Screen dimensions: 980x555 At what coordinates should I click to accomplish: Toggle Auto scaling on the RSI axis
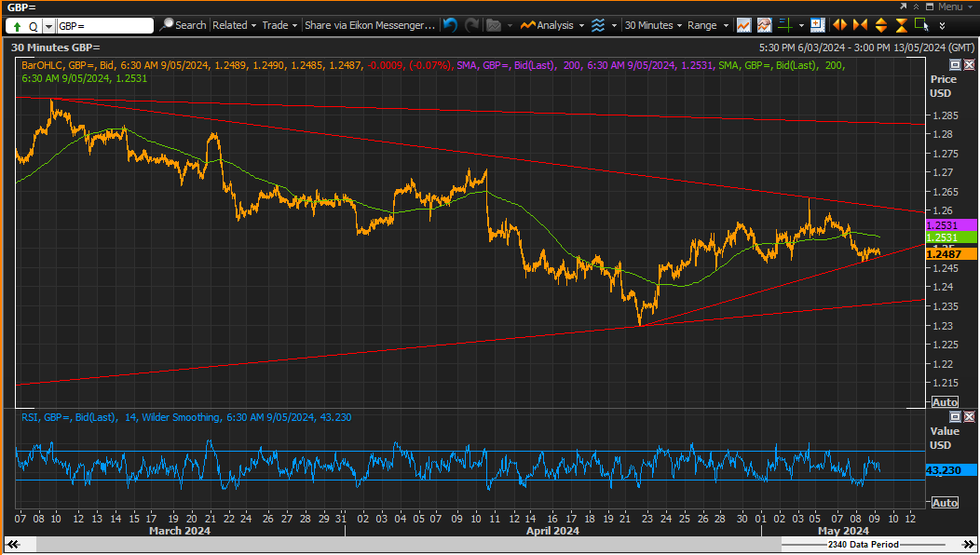pos(945,503)
